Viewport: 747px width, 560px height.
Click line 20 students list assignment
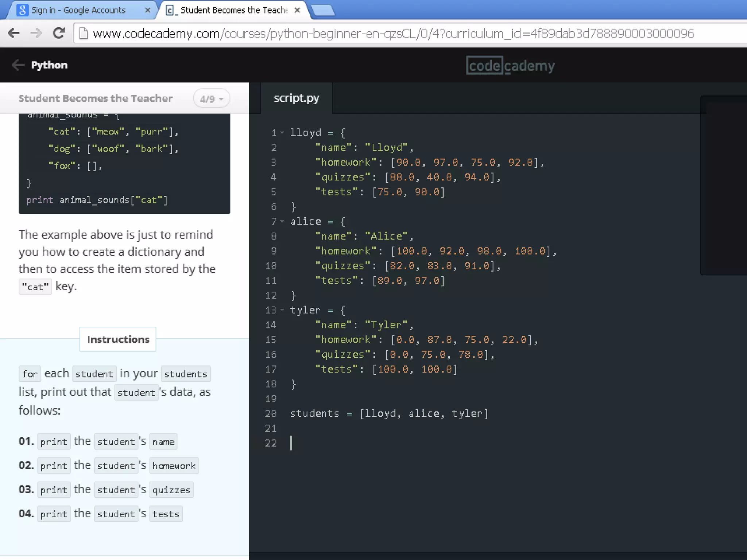389,413
